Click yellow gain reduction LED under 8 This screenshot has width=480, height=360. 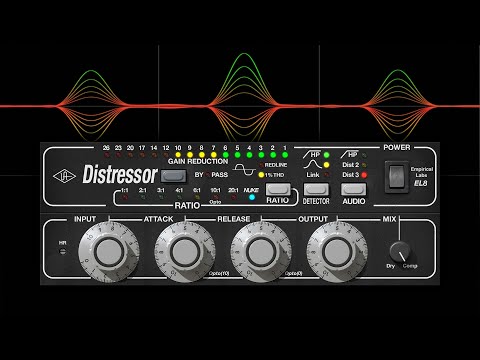[202, 155]
